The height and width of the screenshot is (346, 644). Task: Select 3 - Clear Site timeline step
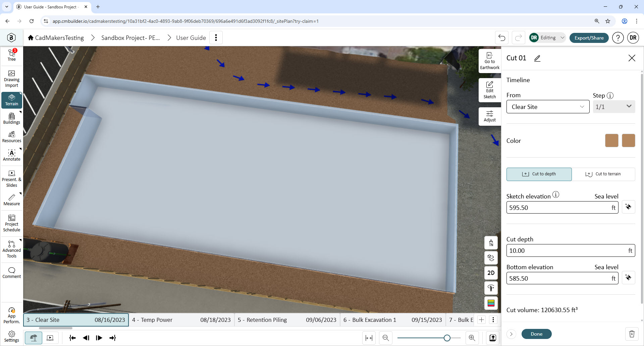pyautogui.click(x=76, y=320)
